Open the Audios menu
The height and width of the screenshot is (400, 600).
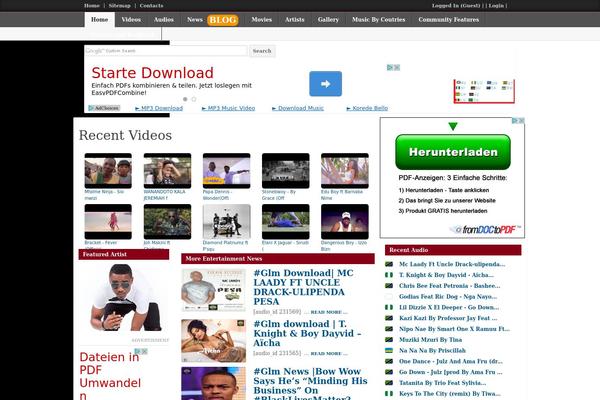coord(164,20)
